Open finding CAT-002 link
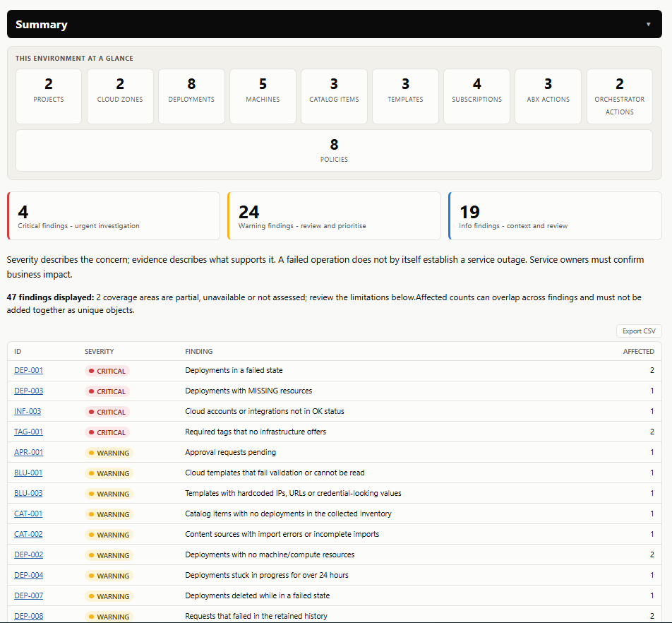672x623 pixels. pyautogui.click(x=28, y=534)
